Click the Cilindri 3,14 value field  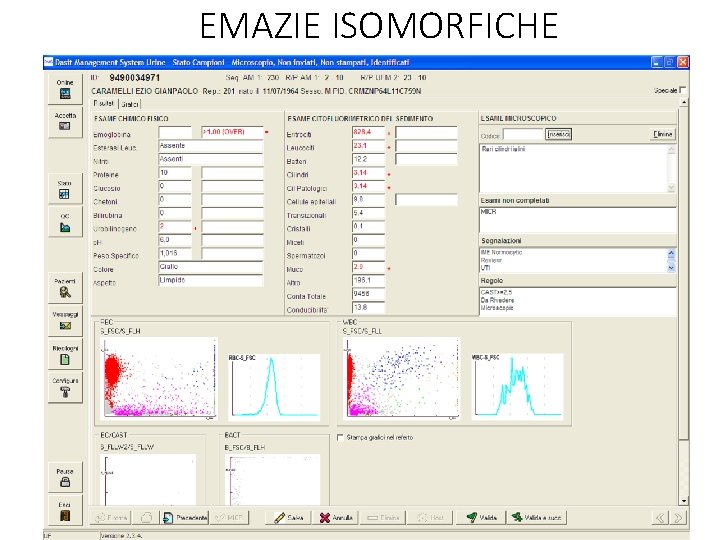coord(368,173)
